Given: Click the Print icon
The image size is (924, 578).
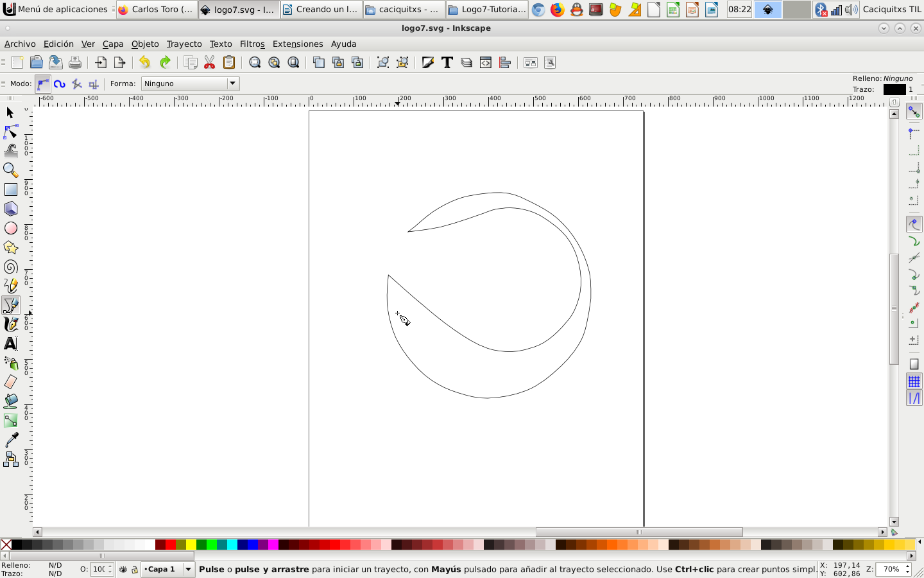Looking at the screenshot, I should pyautogui.click(x=75, y=62).
